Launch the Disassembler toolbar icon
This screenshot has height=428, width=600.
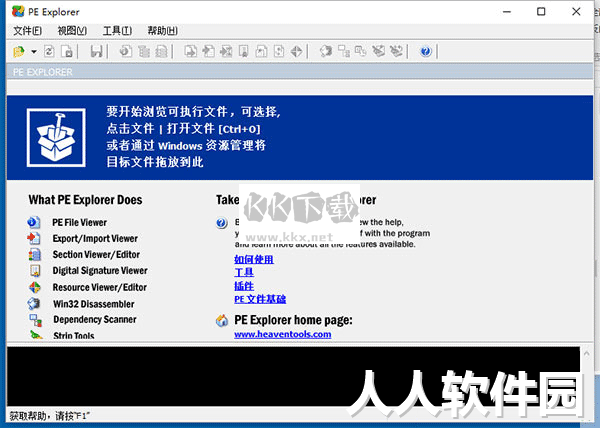326,51
